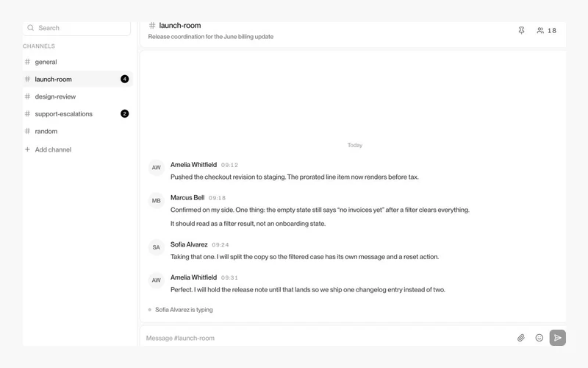The height and width of the screenshot is (368, 588).
Task: Open the emoji picker smiley icon
Action: pyautogui.click(x=539, y=338)
